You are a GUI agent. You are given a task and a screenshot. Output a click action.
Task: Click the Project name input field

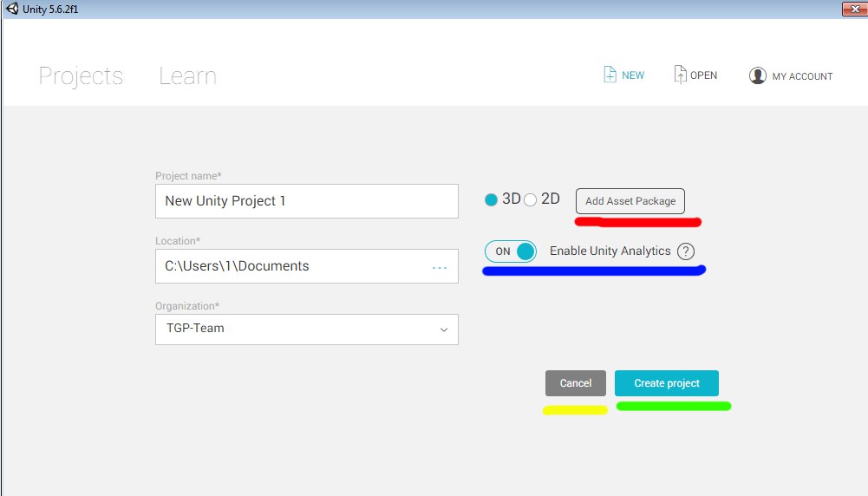click(x=307, y=201)
